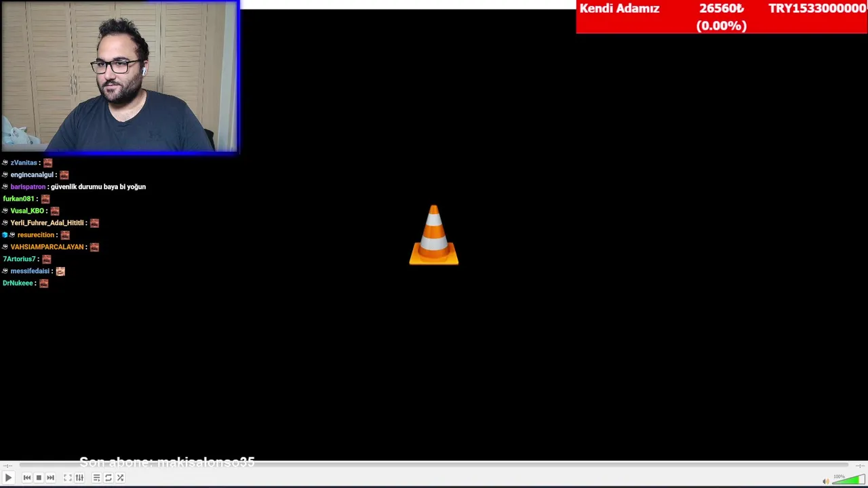The image size is (868, 488).
Task: Click the VLC cone logo
Action: pyautogui.click(x=434, y=235)
